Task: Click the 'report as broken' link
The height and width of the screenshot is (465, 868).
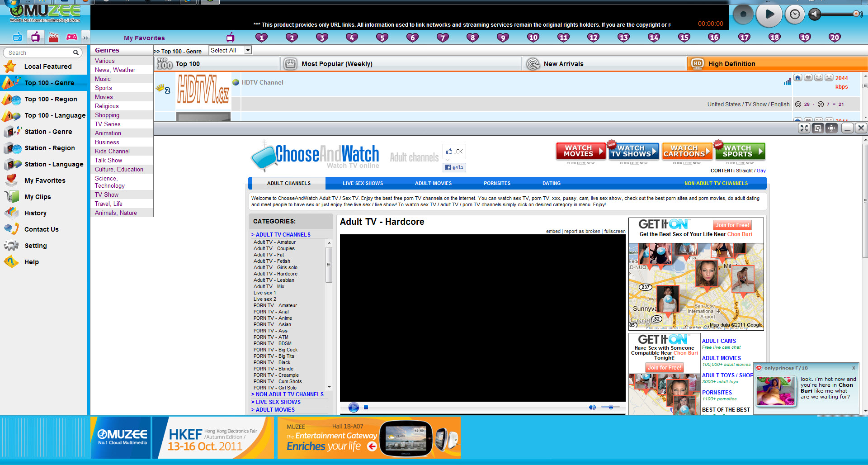Action: tap(582, 231)
